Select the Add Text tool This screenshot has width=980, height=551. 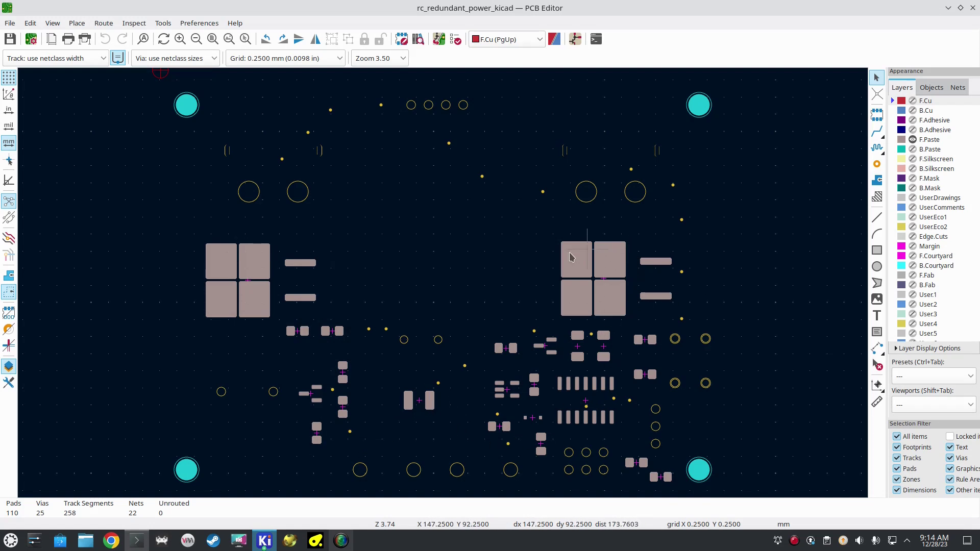coord(877,315)
